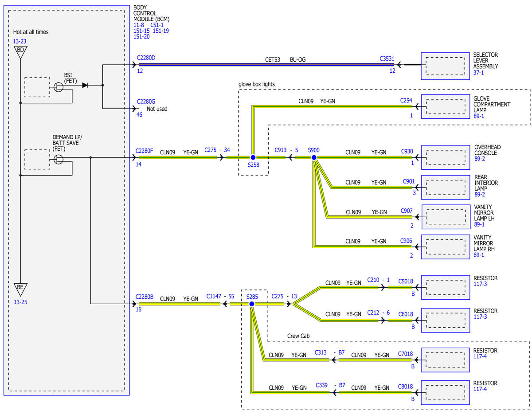Click the Demand LP/Batt Save FET symbol
Image resolution: width=532 pixels, height=411 pixels.
click(59, 158)
